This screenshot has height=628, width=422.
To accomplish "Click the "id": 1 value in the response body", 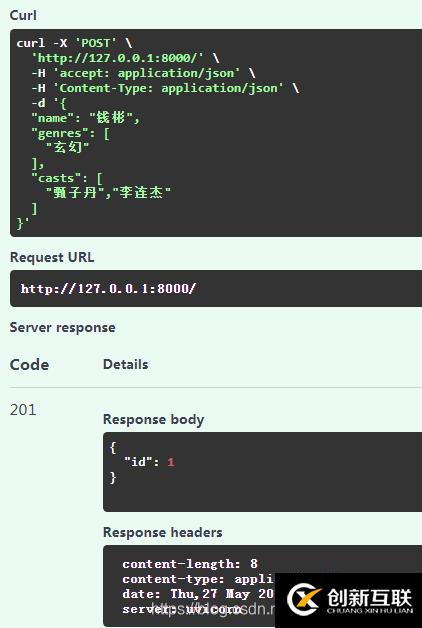I will (x=149, y=462).
